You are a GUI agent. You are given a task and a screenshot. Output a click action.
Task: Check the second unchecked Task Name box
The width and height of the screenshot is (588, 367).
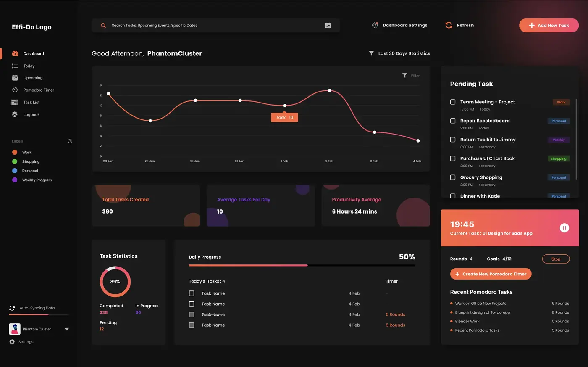coord(192,304)
